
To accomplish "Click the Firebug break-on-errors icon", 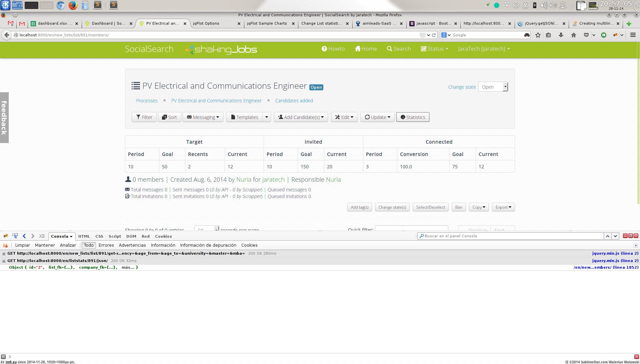I will [x=6, y=245].
